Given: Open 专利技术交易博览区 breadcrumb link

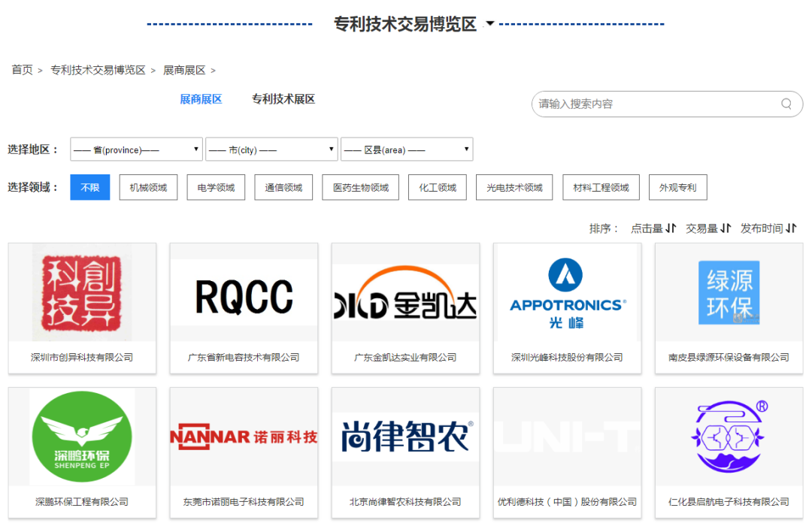Looking at the screenshot, I should coord(98,70).
